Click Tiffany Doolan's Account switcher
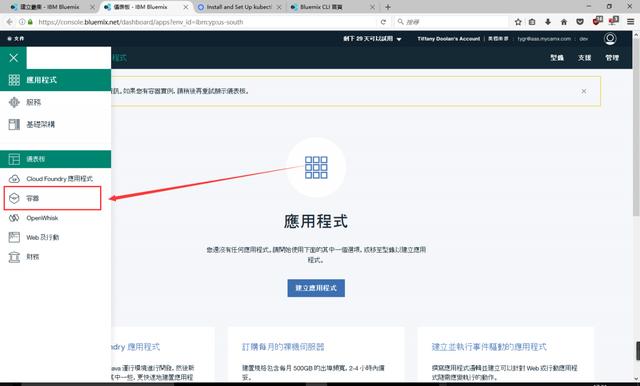640x386 pixels. tap(449, 39)
